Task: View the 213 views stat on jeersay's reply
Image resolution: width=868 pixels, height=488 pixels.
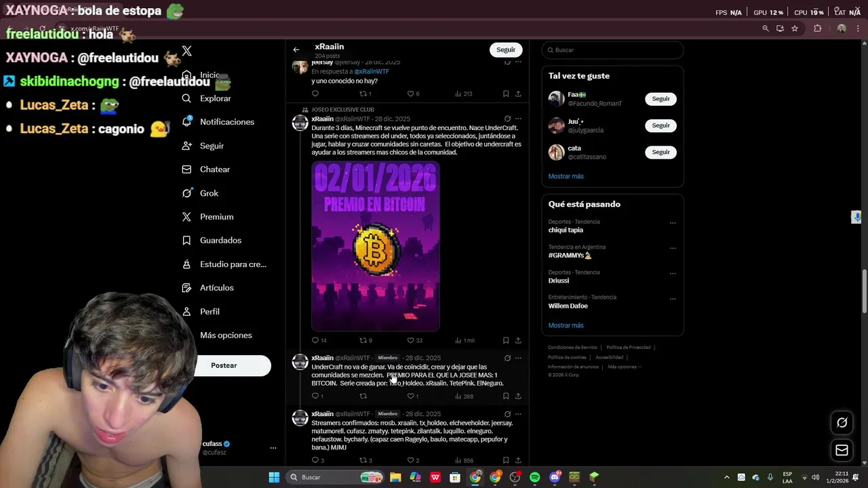Action: pyautogui.click(x=464, y=94)
